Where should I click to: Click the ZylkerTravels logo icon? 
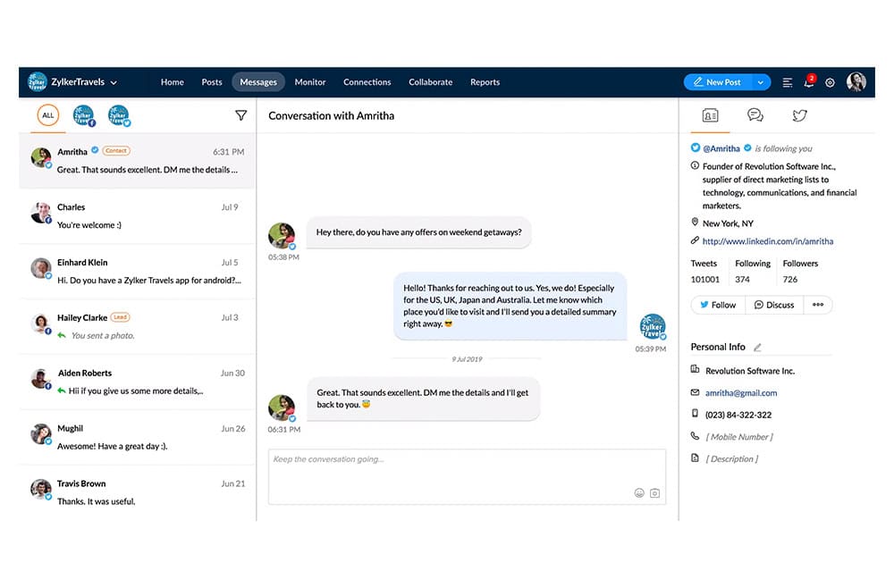(x=38, y=82)
